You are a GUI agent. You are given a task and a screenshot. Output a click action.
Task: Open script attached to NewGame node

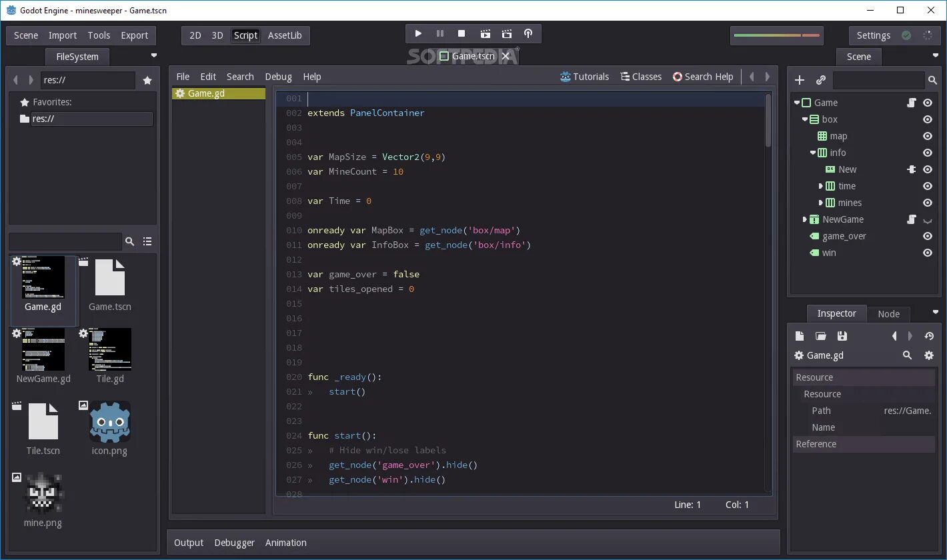click(912, 219)
